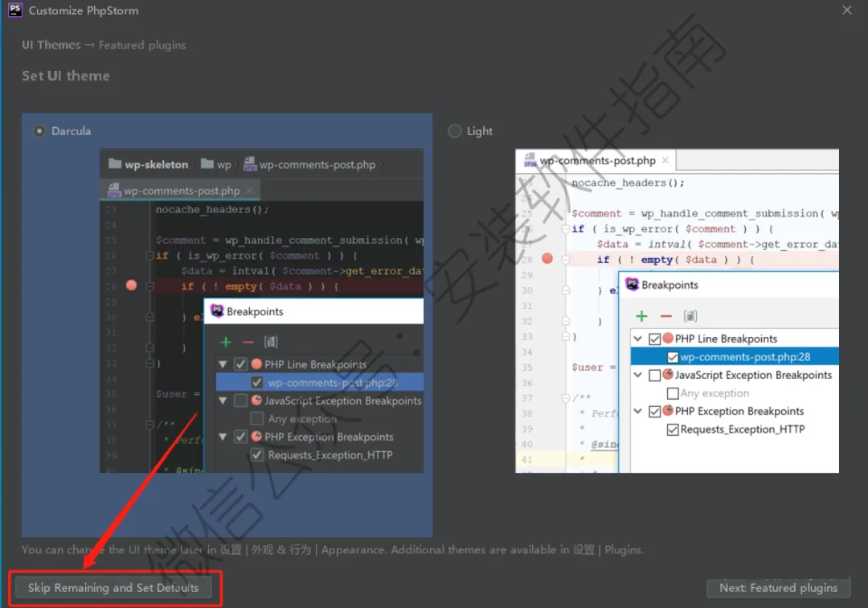
Task: Pick the Light theme preview image
Action: click(x=677, y=310)
